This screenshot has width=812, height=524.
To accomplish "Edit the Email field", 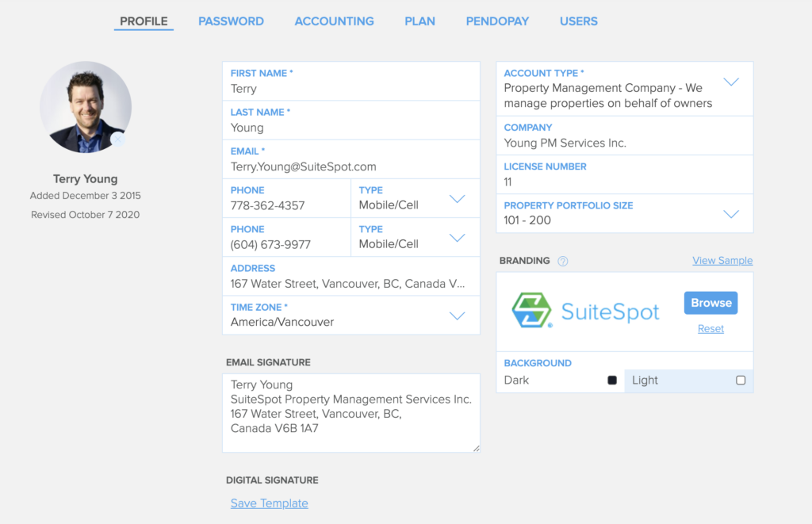I will (x=351, y=159).
